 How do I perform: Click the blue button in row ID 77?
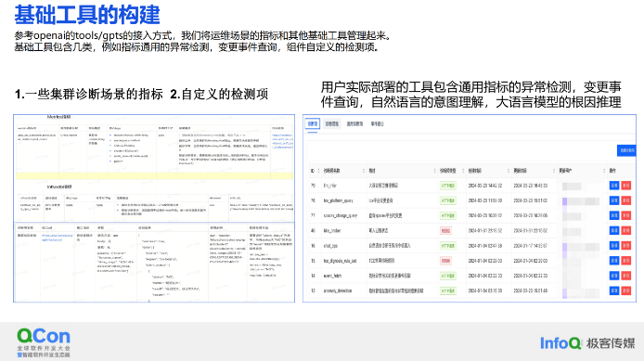point(614,215)
